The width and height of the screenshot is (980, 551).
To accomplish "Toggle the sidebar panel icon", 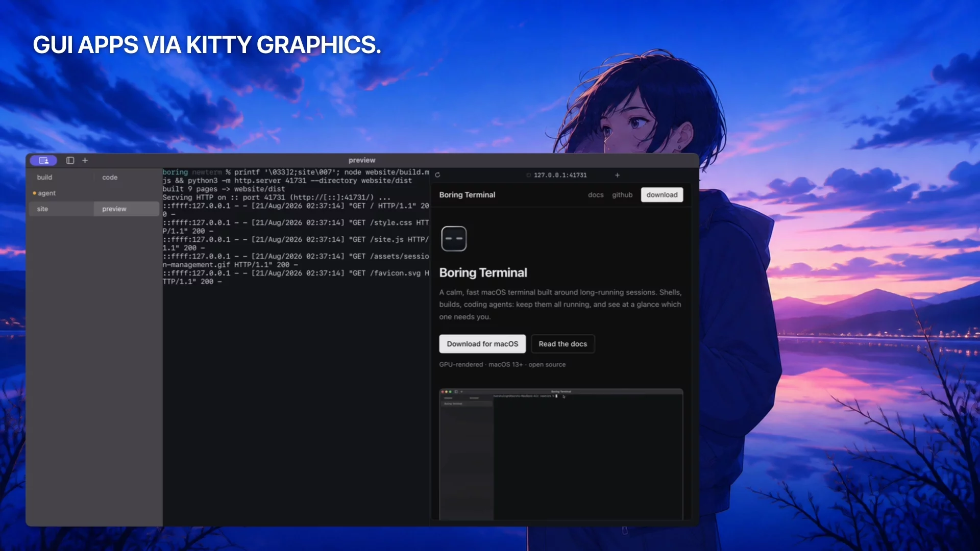I will [x=70, y=160].
